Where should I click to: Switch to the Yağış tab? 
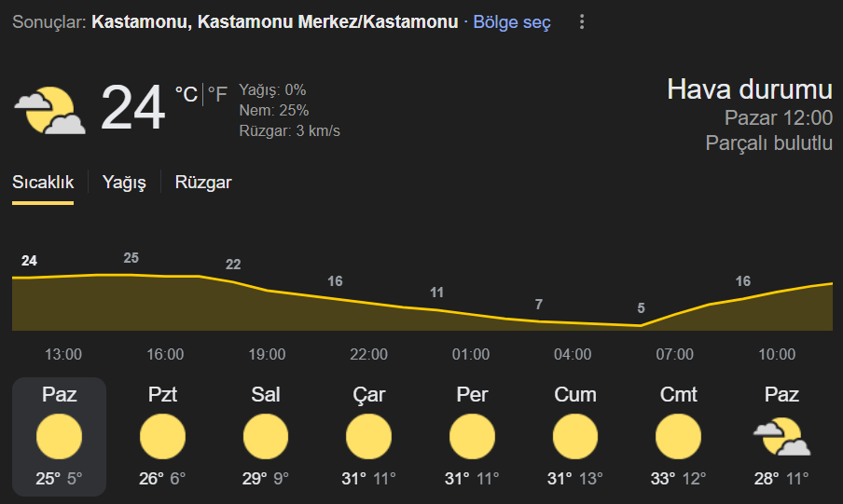coord(124,183)
